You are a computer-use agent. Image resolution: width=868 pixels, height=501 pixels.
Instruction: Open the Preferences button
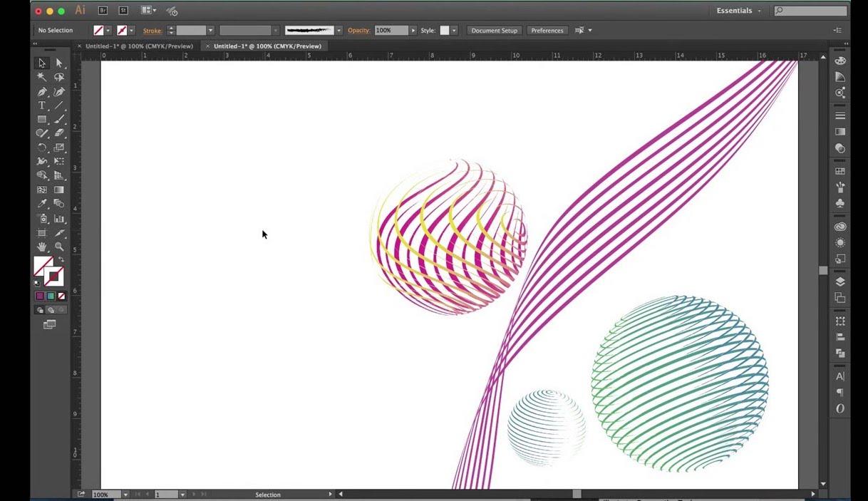[547, 30]
